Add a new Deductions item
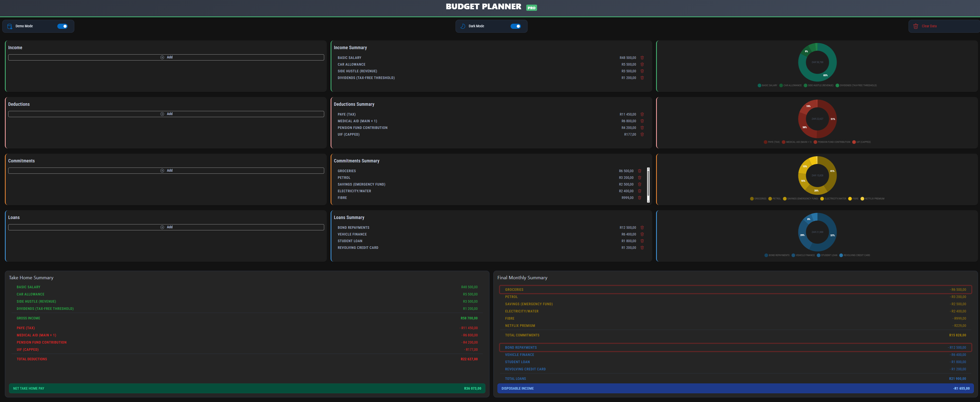The height and width of the screenshot is (402, 980). tap(166, 114)
